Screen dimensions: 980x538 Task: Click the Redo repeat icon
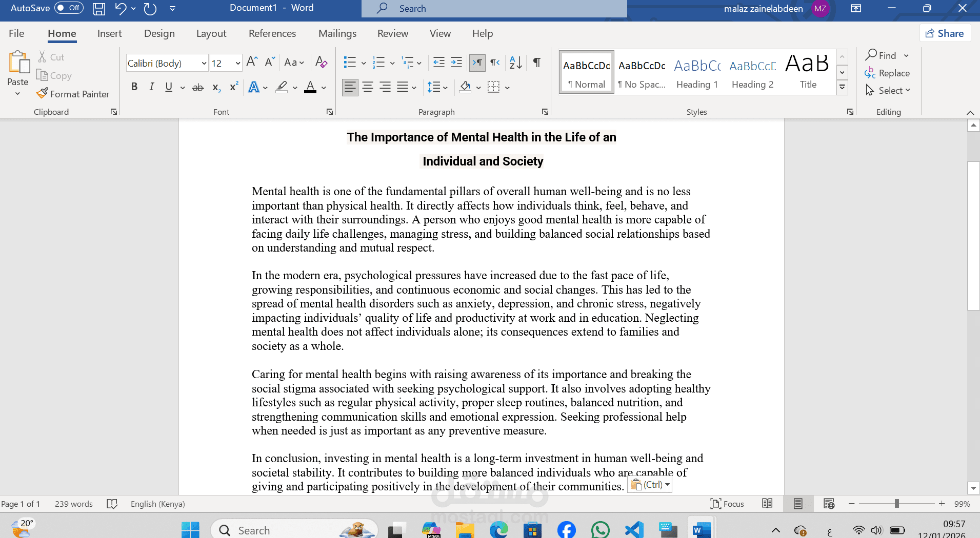click(x=150, y=8)
